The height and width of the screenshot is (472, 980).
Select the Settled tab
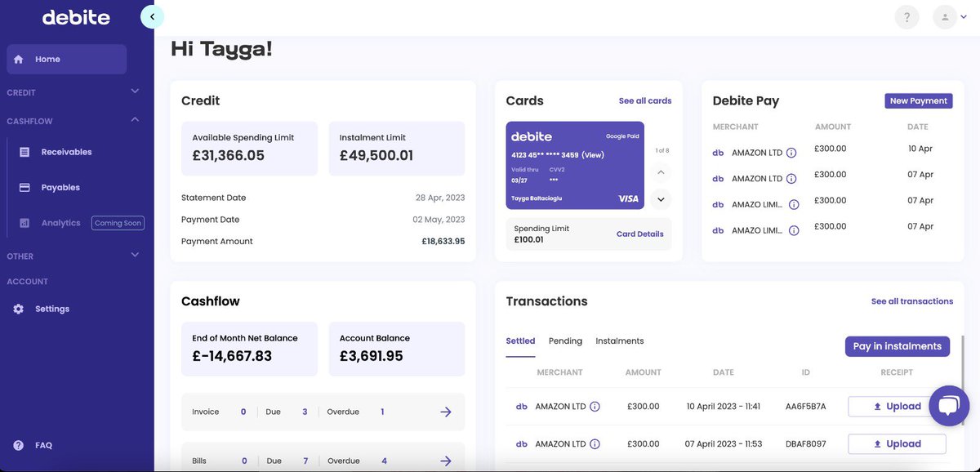(520, 341)
